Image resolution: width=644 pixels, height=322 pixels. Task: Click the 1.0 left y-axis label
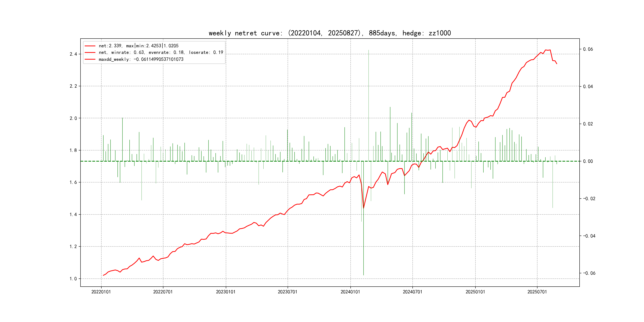(73, 279)
